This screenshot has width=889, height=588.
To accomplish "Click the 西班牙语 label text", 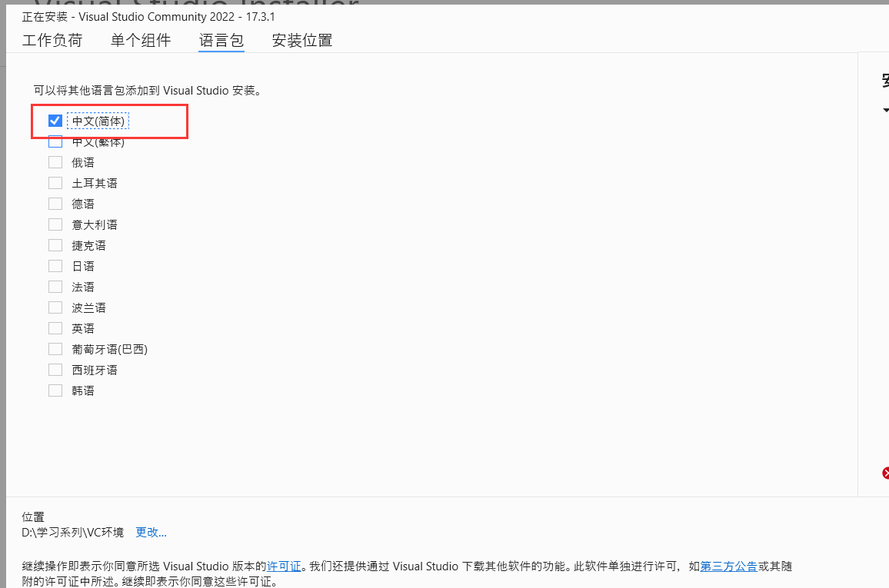I will tap(94, 370).
